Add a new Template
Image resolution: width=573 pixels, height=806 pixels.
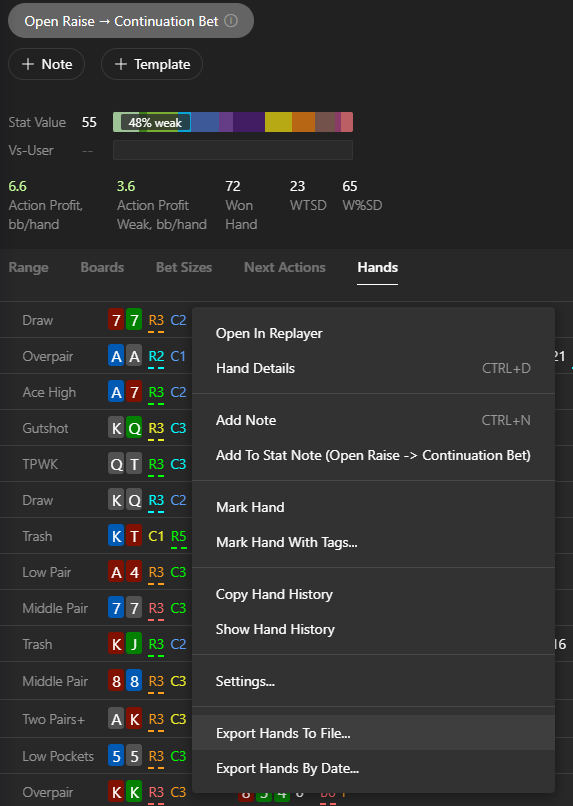(152, 64)
